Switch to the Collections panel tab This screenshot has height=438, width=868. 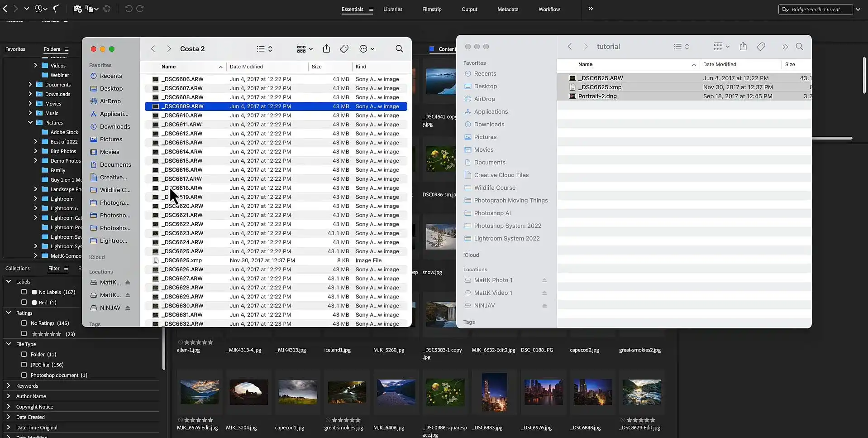18,269
